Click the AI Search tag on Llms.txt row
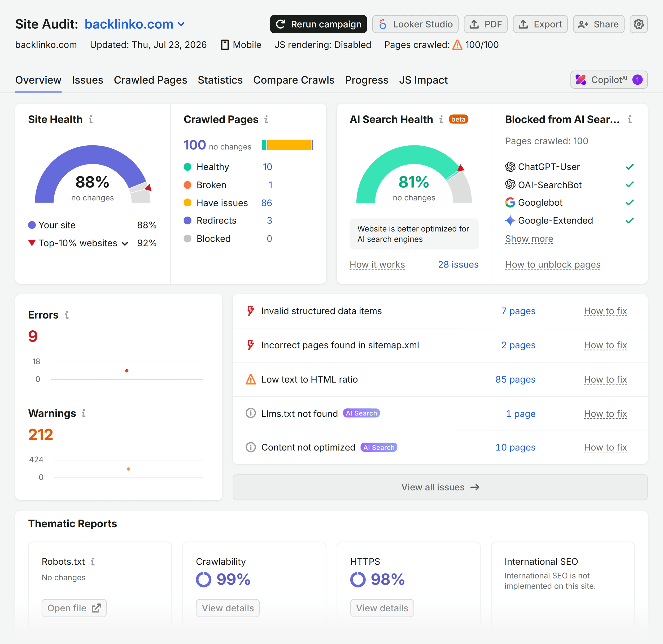 [x=361, y=413]
